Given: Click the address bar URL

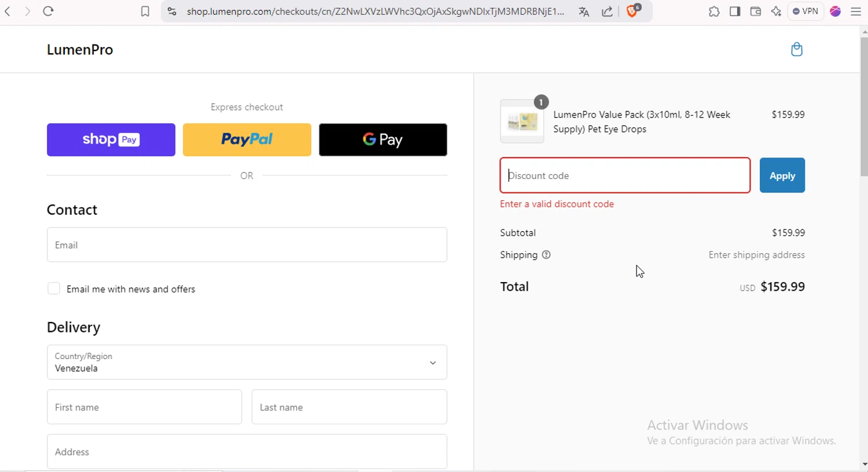Looking at the screenshot, I should (375, 12).
